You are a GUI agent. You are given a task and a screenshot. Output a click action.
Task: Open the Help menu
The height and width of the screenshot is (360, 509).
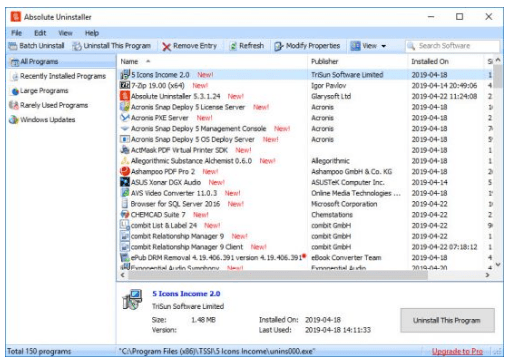(x=92, y=33)
